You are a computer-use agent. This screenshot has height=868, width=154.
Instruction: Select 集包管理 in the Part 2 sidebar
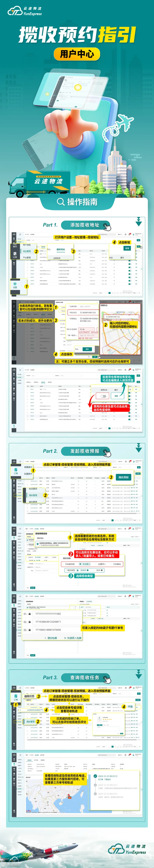click(x=33, y=502)
